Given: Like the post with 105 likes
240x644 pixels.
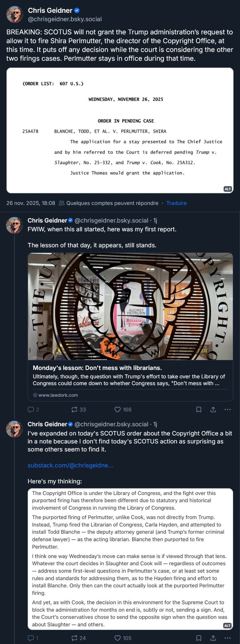Looking at the screenshot, I should (x=118, y=638).
